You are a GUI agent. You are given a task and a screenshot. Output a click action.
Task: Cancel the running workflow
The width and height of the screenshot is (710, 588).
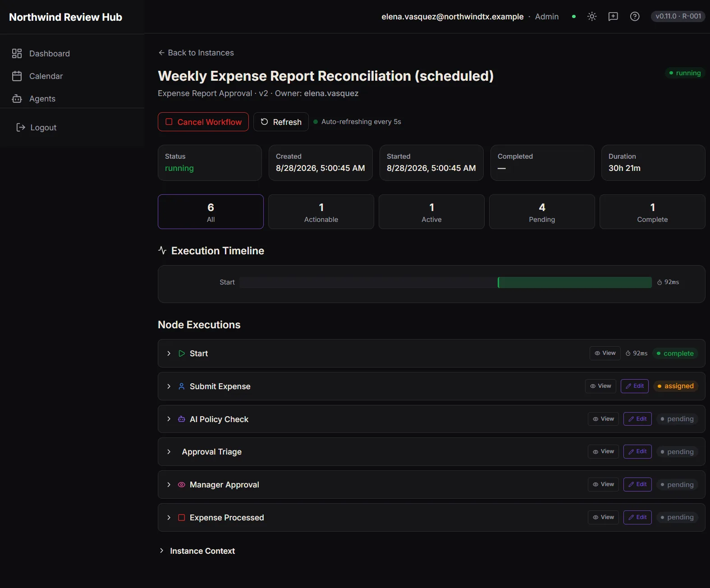(203, 122)
